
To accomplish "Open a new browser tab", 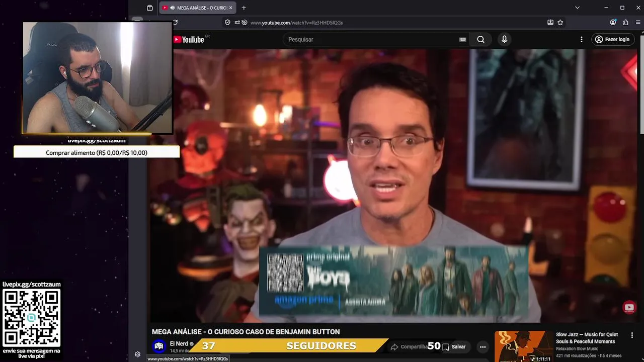I will tap(244, 8).
